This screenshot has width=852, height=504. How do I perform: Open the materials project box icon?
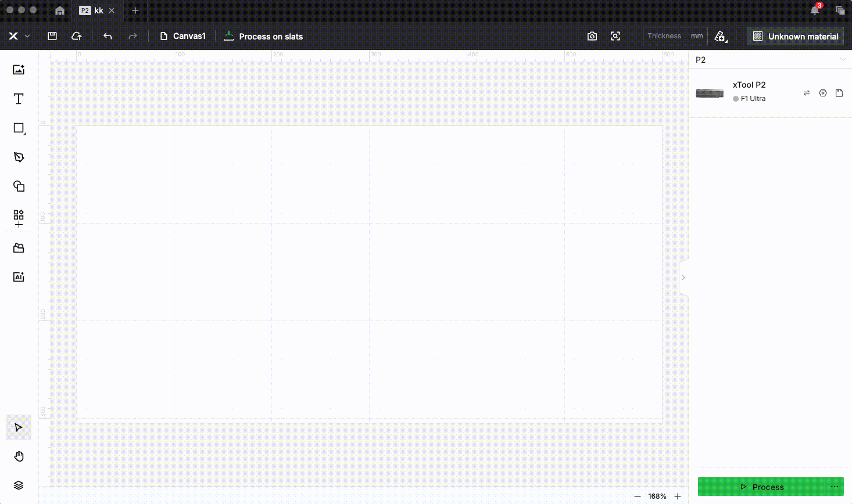(x=19, y=248)
